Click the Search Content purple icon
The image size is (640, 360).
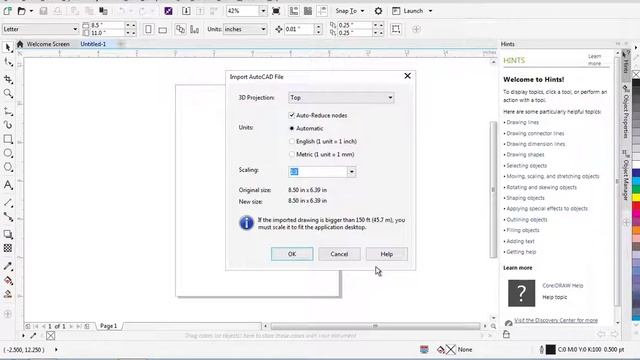click(x=168, y=11)
